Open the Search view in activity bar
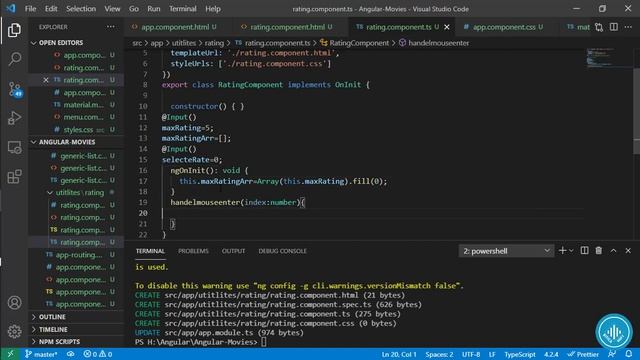Image resolution: width=640 pixels, height=360 pixels. click(x=14, y=59)
